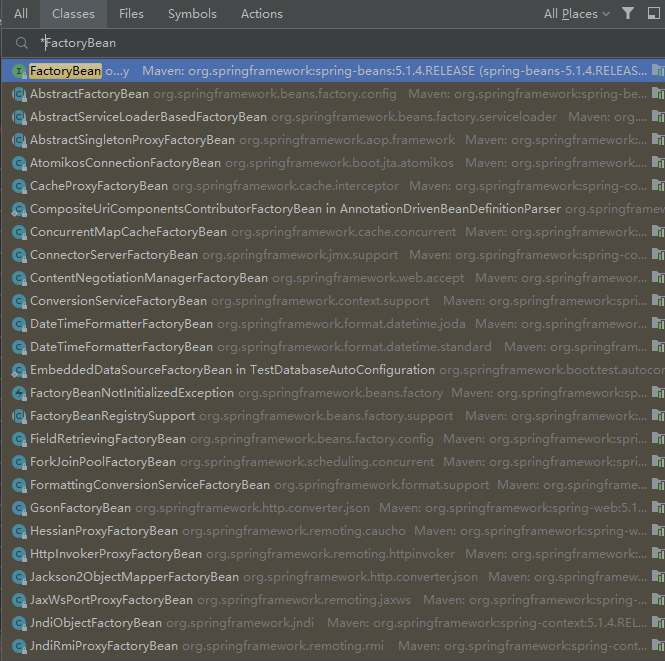Click class icon of AtomikosConnectionFactoryBean

click(x=19, y=163)
